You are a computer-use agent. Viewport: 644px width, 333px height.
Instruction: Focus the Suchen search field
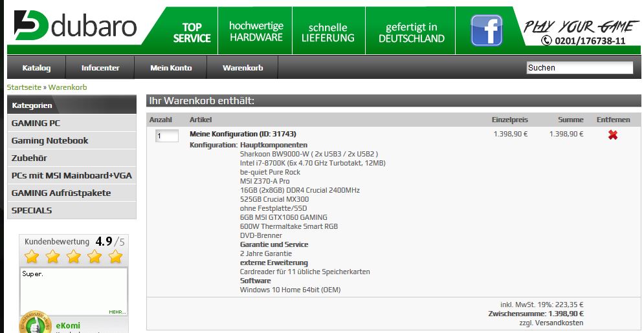580,68
